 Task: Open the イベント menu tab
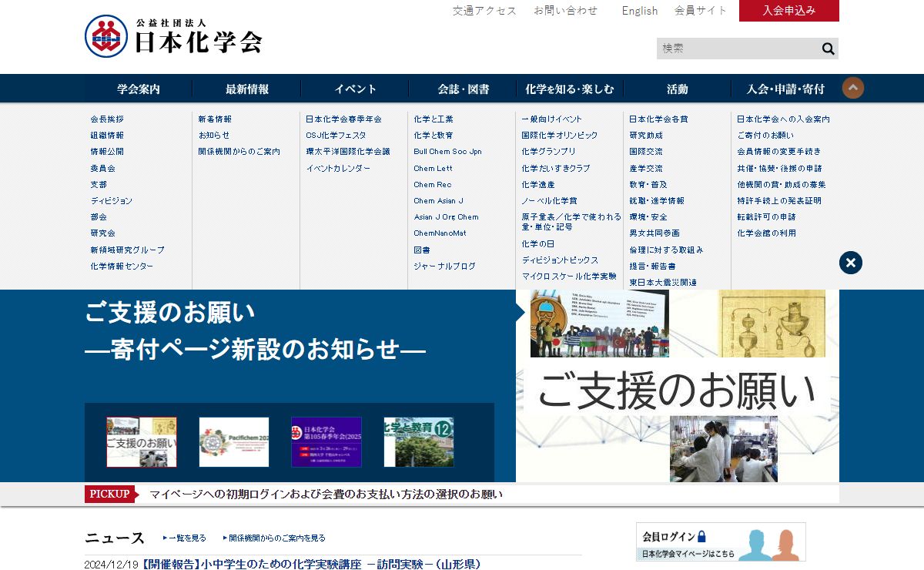click(x=354, y=89)
